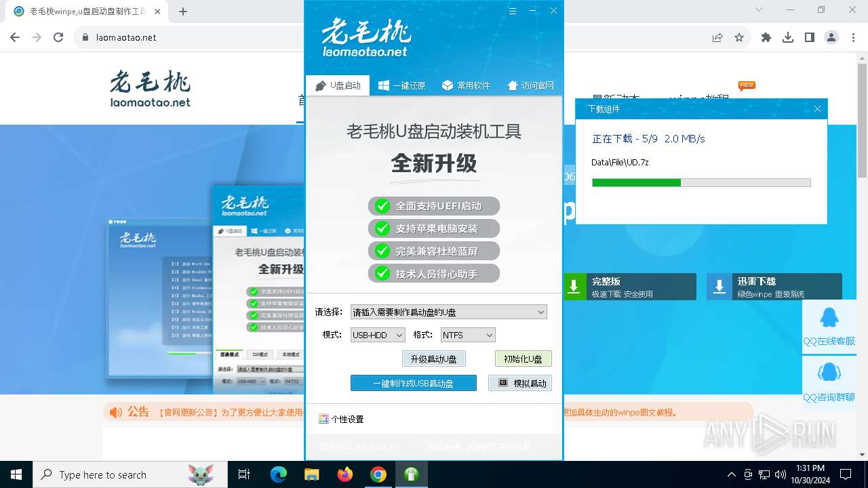Bookmark this page with the star icon
868x488 pixels.
(739, 37)
